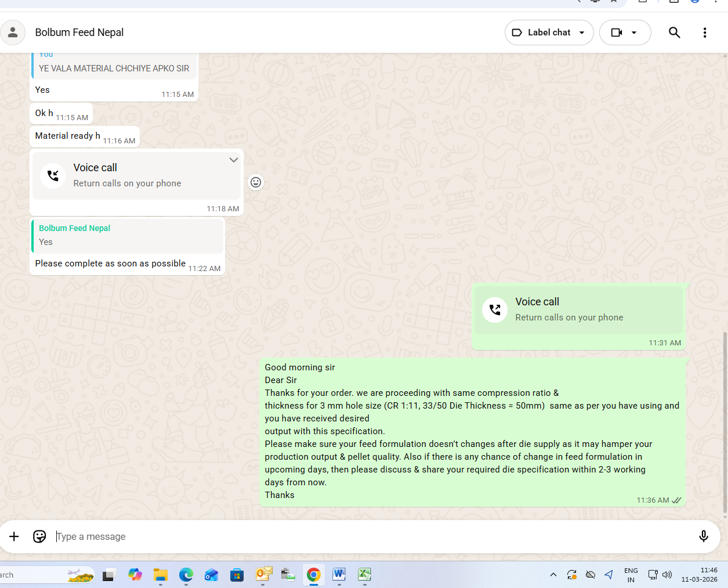Open contact info via Bolbum Feed Nepal name

tap(79, 33)
